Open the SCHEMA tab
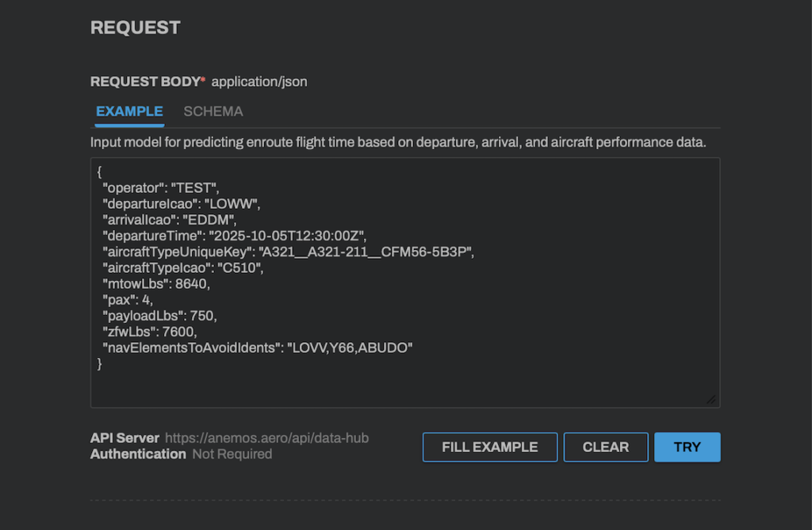This screenshot has height=530, width=812. [213, 112]
